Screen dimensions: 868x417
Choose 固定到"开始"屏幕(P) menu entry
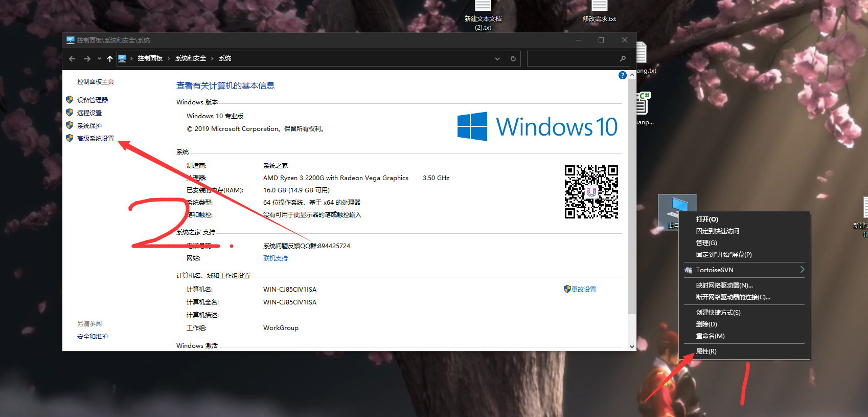(x=744, y=254)
